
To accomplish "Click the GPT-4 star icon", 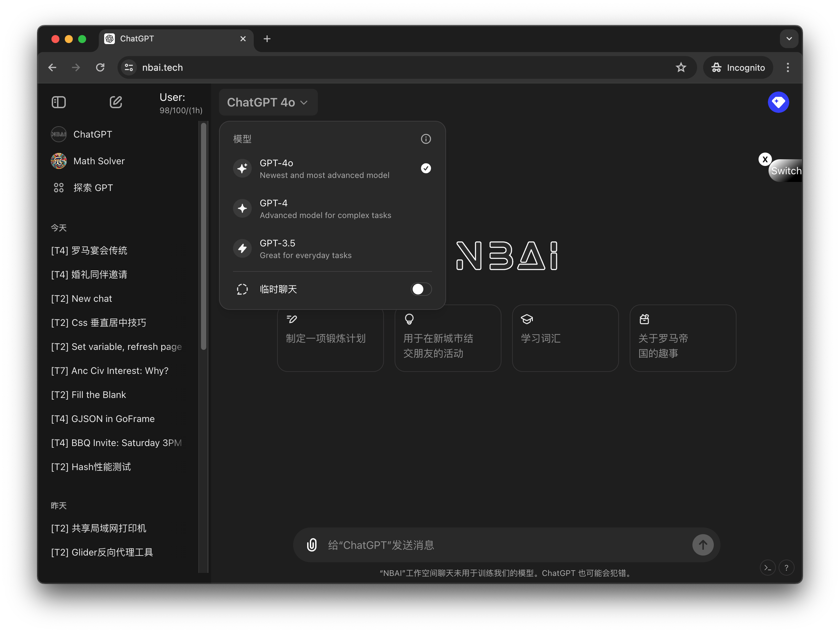I will [242, 208].
